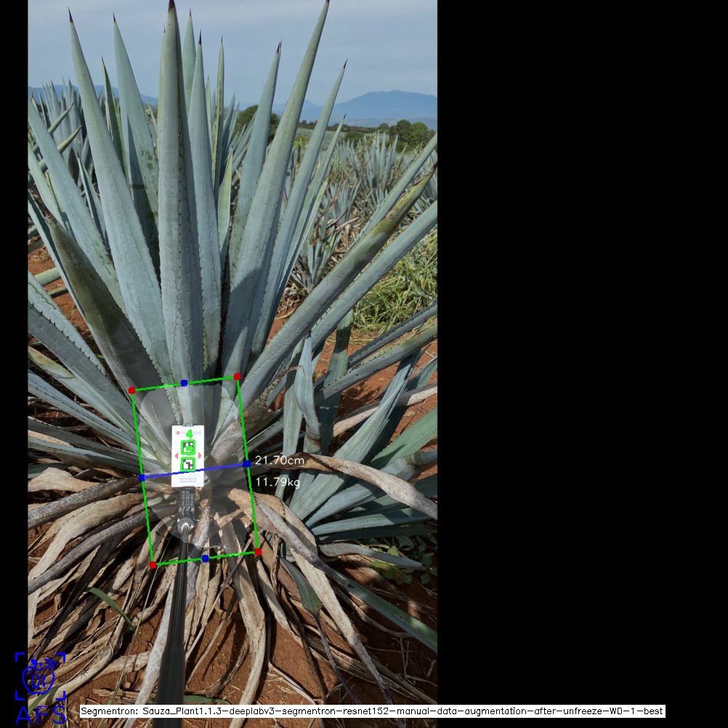Click the upper detected ArUco marker
Image resolution: width=728 pixels, height=728 pixels.
pyautogui.click(x=188, y=448)
